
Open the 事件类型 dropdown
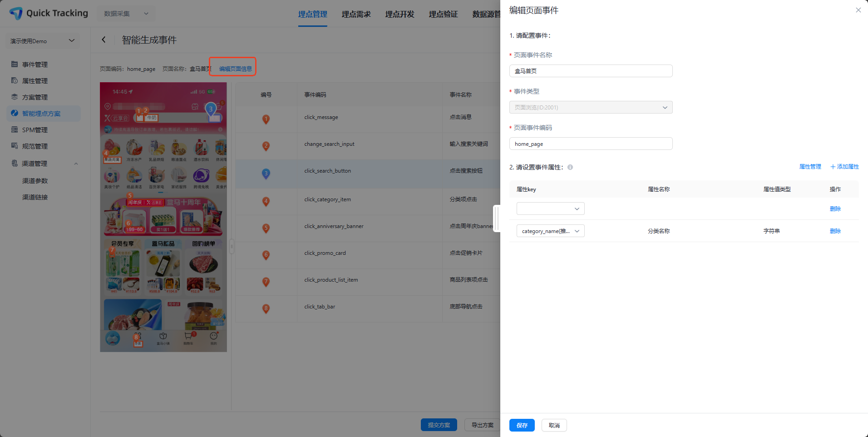[x=591, y=107]
